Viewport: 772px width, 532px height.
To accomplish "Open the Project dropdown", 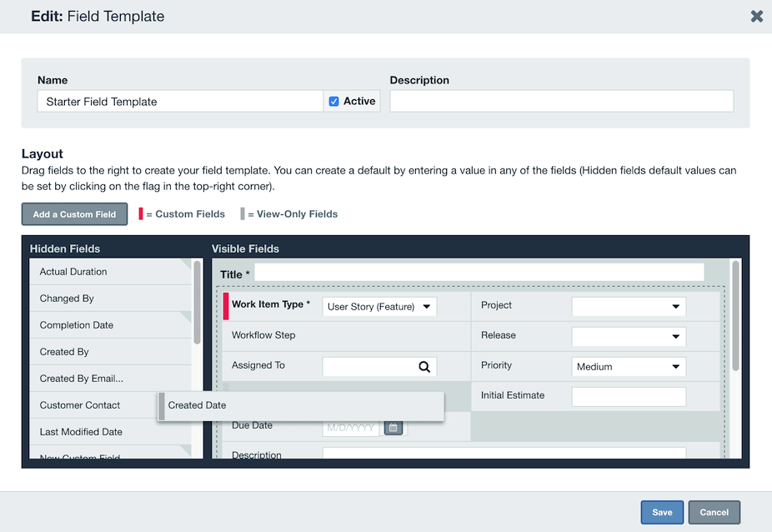I will (629, 306).
